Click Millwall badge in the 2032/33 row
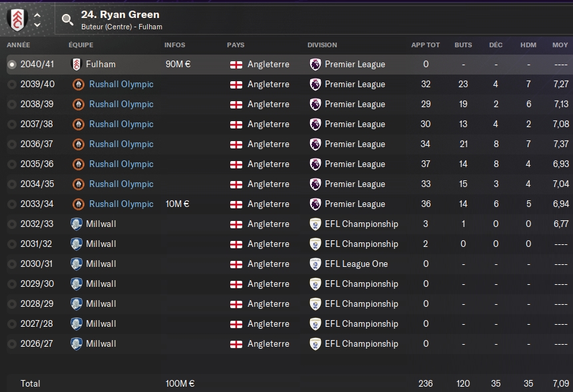 click(x=76, y=224)
